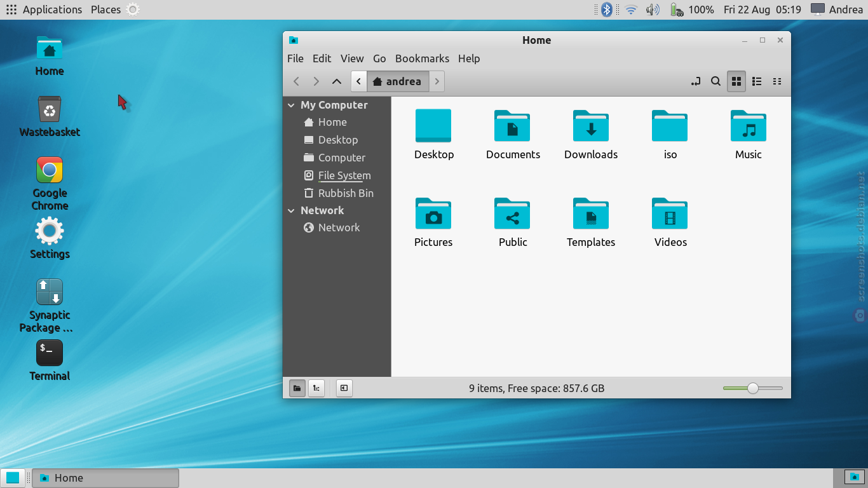
Task: Select Desktop in the sidebar
Action: [x=337, y=140]
